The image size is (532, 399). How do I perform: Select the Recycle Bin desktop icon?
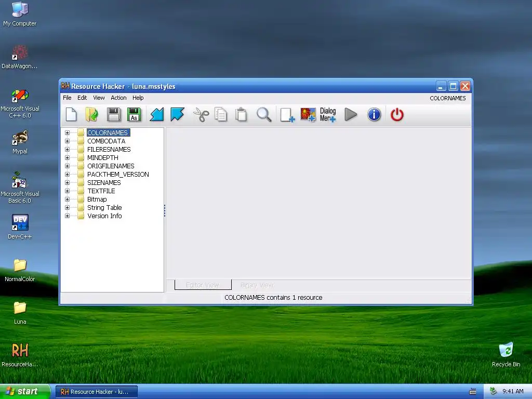click(506, 355)
